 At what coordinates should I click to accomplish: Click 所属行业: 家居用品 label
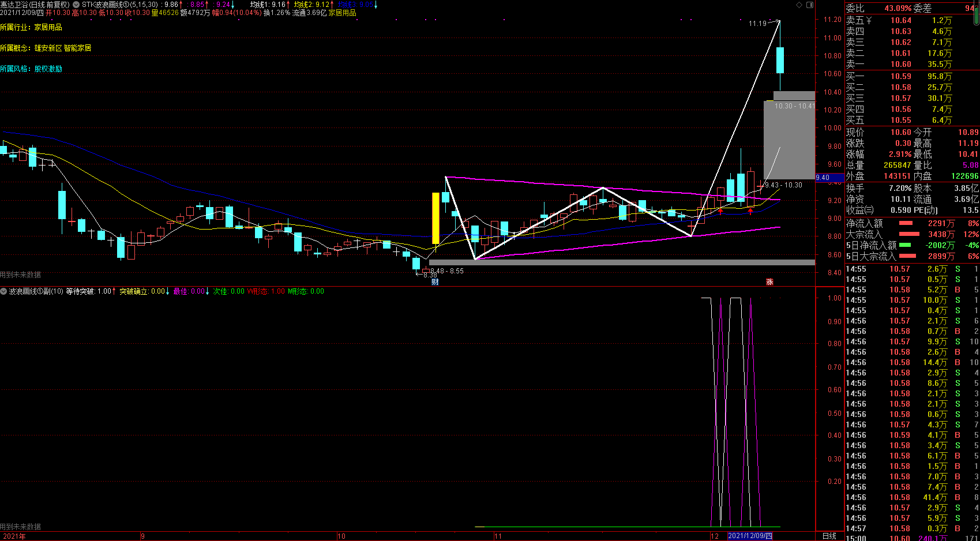pyautogui.click(x=31, y=27)
